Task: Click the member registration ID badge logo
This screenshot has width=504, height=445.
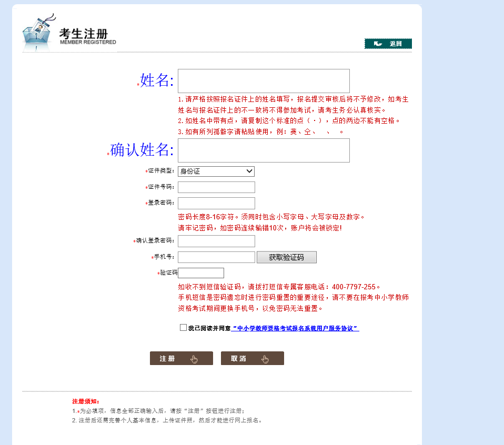Action: [x=38, y=32]
